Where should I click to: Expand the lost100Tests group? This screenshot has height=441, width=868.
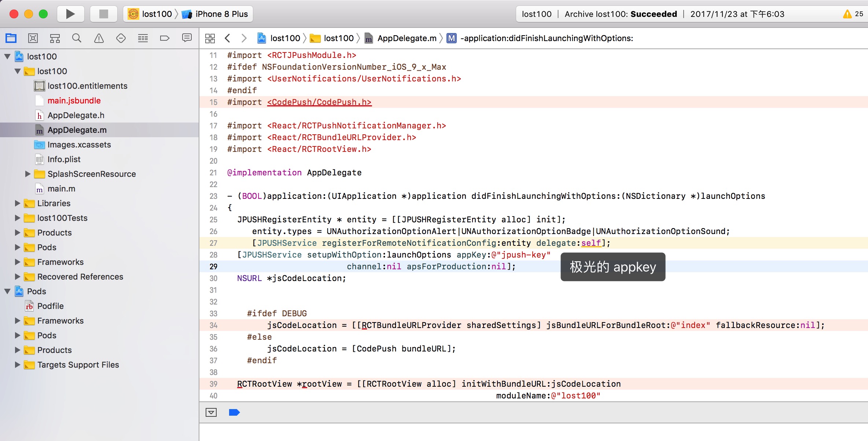pyautogui.click(x=18, y=218)
